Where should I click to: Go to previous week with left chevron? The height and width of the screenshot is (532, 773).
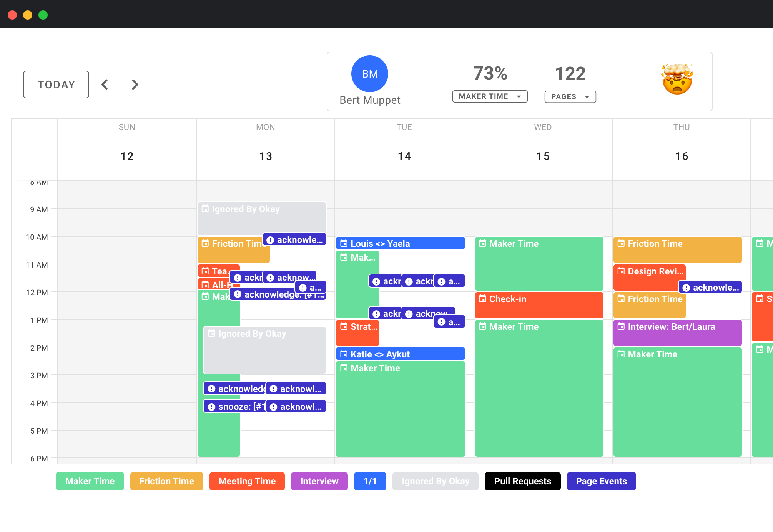coord(105,85)
